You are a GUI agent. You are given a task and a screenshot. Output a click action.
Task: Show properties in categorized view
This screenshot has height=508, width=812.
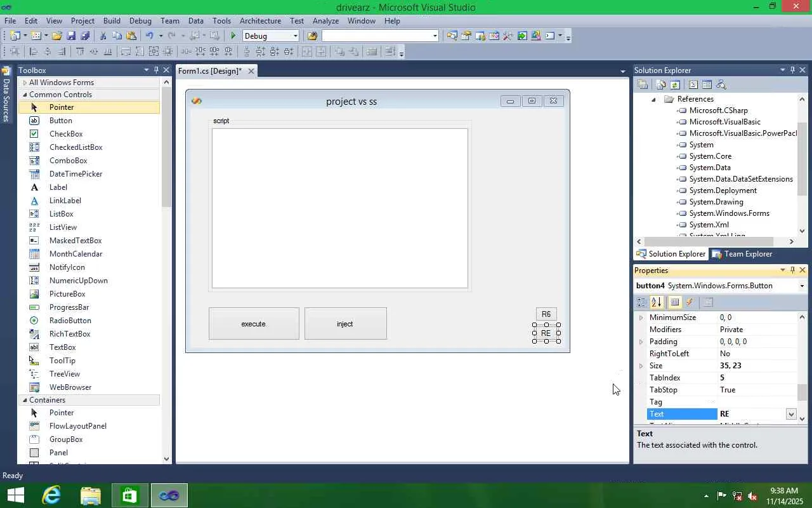(x=642, y=302)
